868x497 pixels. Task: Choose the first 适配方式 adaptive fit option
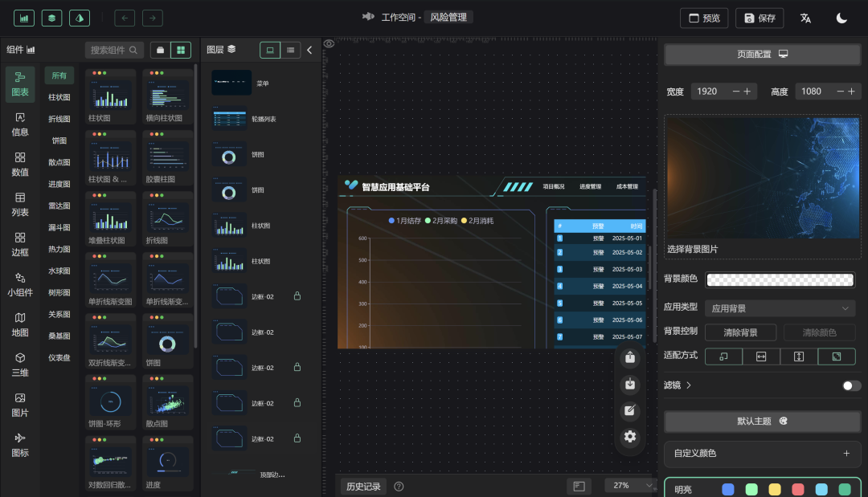[723, 356]
